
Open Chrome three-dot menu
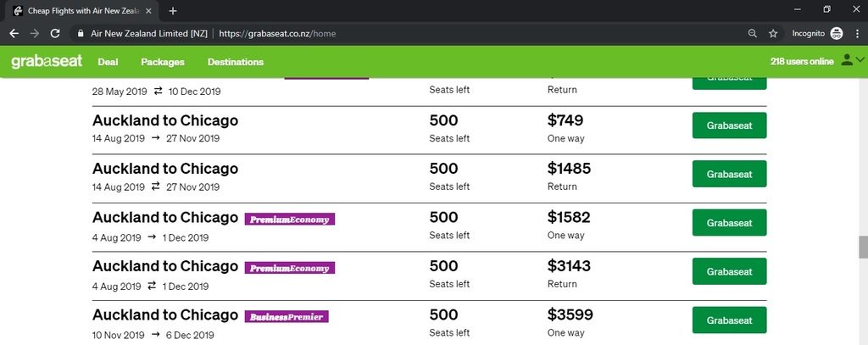(856, 33)
